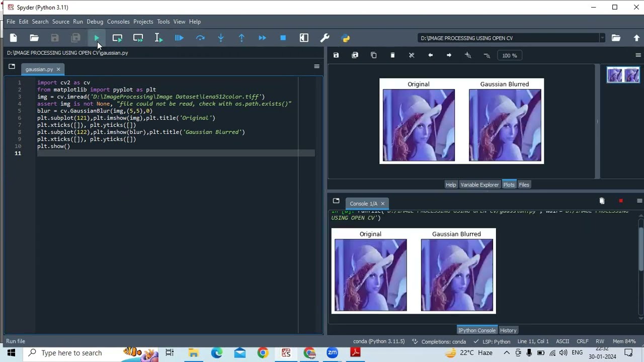Open the Source menu
Viewport: 644px width, 362px height.
(60, 22)
